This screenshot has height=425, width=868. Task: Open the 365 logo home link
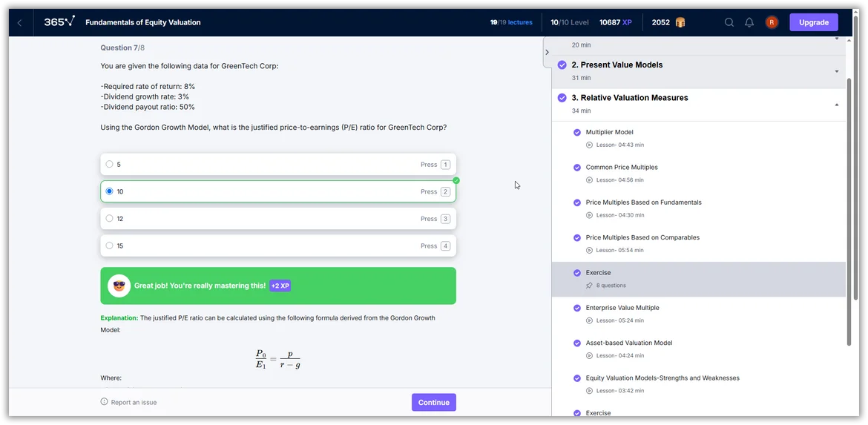click(x=59, y=22)
